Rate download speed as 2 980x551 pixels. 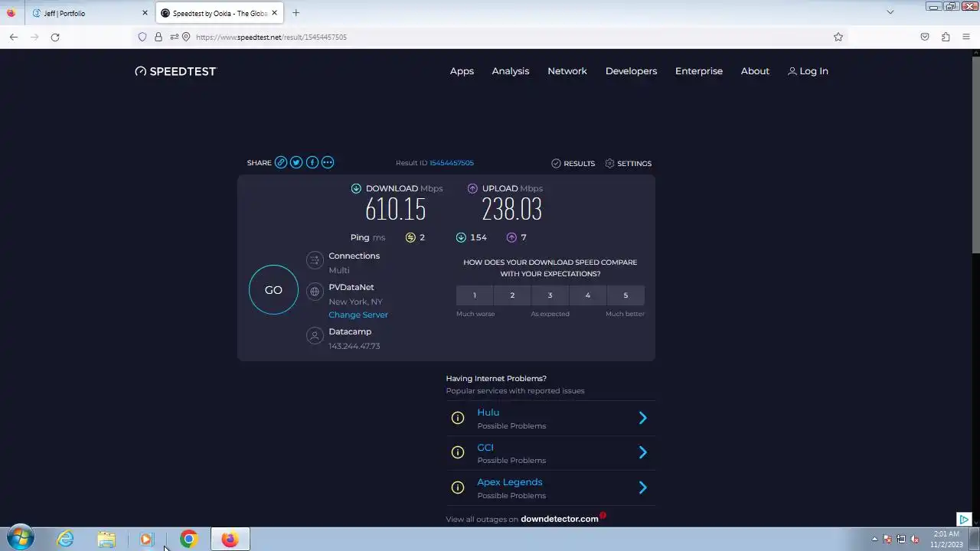(x=512, y=295)
